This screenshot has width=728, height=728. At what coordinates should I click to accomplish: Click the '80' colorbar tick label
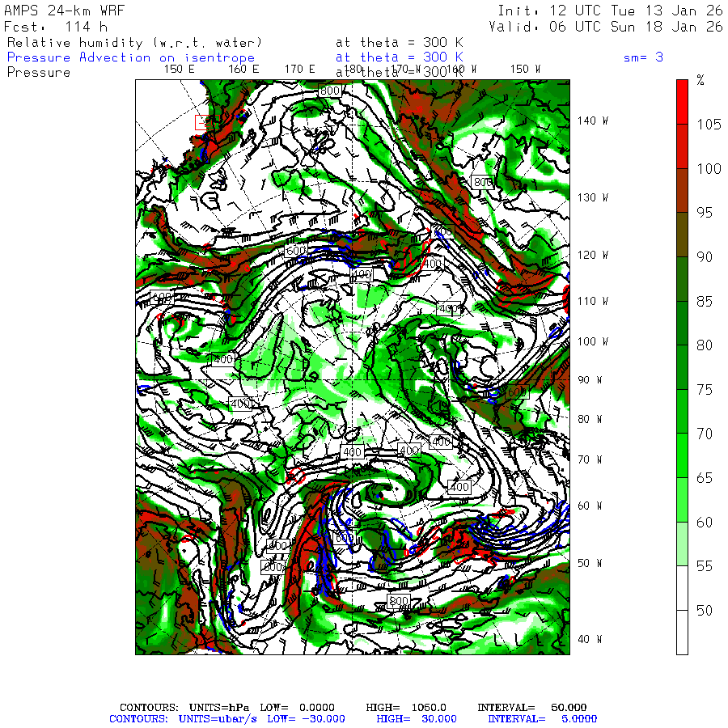click(705, 345)
